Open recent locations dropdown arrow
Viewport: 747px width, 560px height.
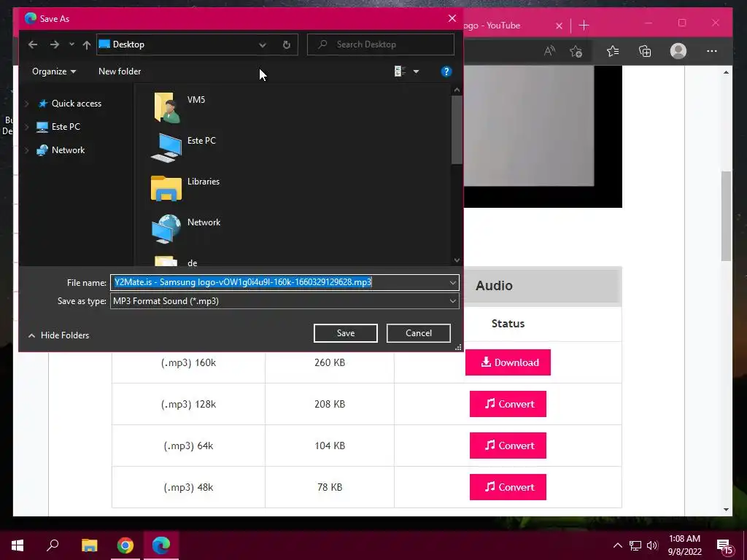point(71,44)
